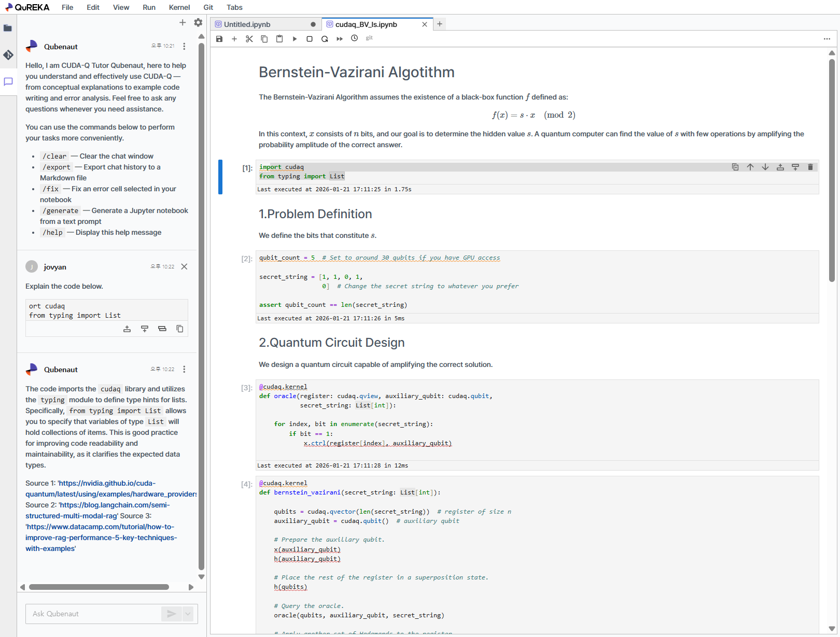Cut the selected cell with scissors icon

point(249,39)
